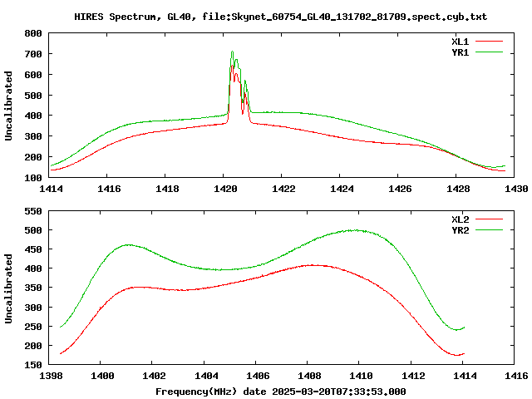The width and height of the screenshot is (532, 399).
Task: Click the YR2 curve maximum near 1410 MHz
Action: pyautogui.click(x=355, y=230)
